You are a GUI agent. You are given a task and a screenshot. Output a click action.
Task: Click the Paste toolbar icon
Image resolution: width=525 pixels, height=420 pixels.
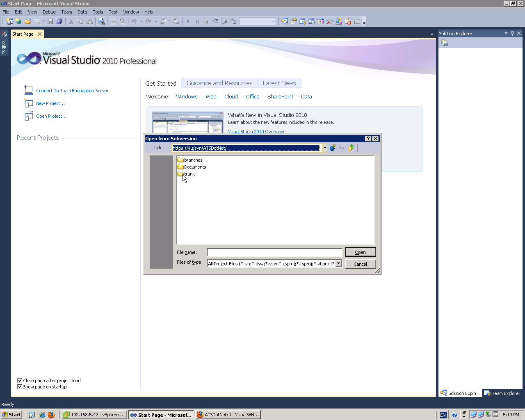(89, 21)
